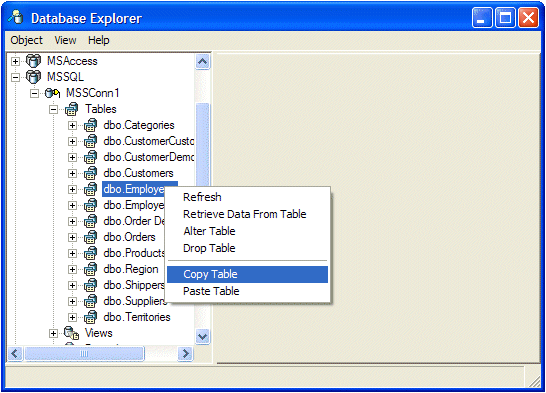Select Drop Table in context menu
Screen dimensions: 546x393
[209, 248]
